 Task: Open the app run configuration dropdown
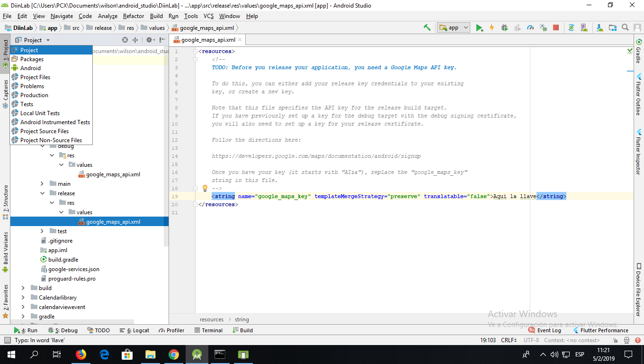click(x=454, y=27)
